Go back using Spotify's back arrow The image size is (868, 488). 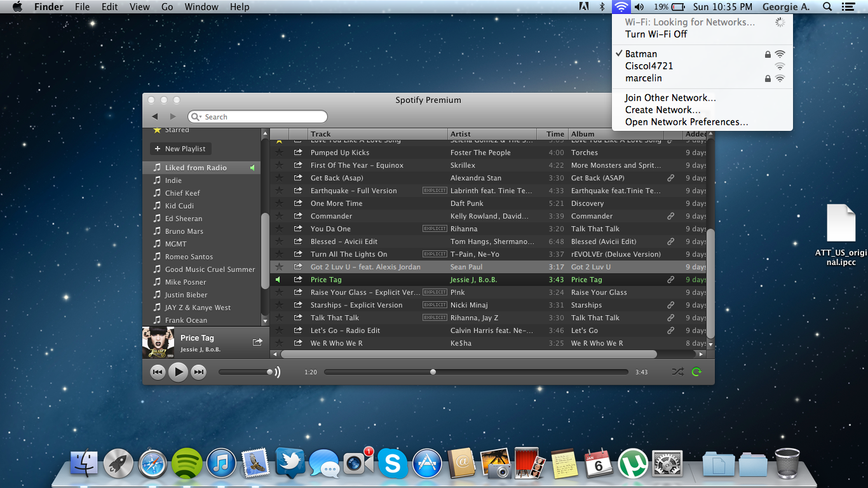(154, 117)
